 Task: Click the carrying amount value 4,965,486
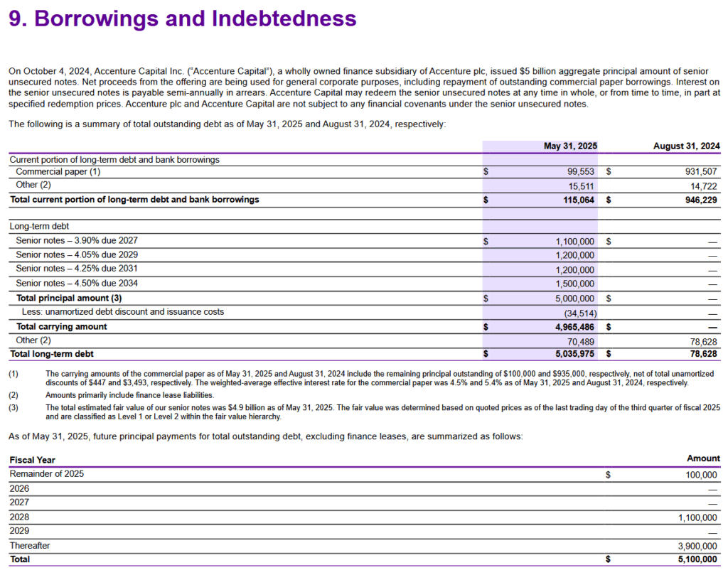[574, 327]
